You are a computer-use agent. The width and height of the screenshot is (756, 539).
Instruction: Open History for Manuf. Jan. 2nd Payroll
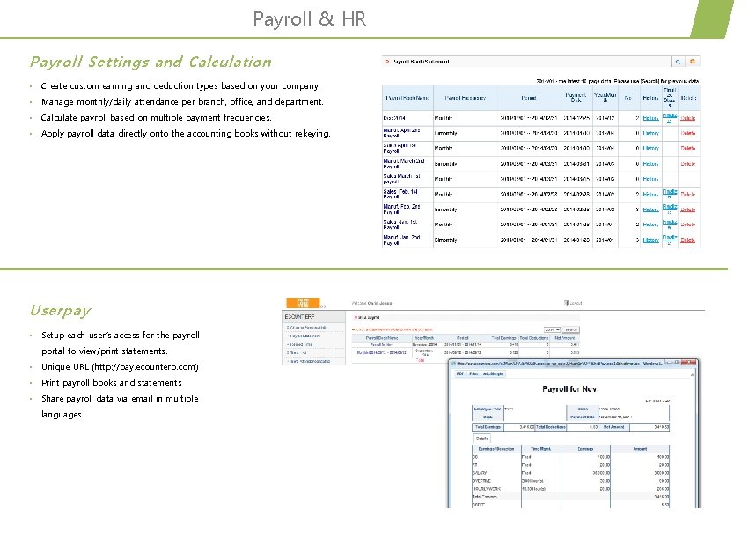tap(650, 240)
